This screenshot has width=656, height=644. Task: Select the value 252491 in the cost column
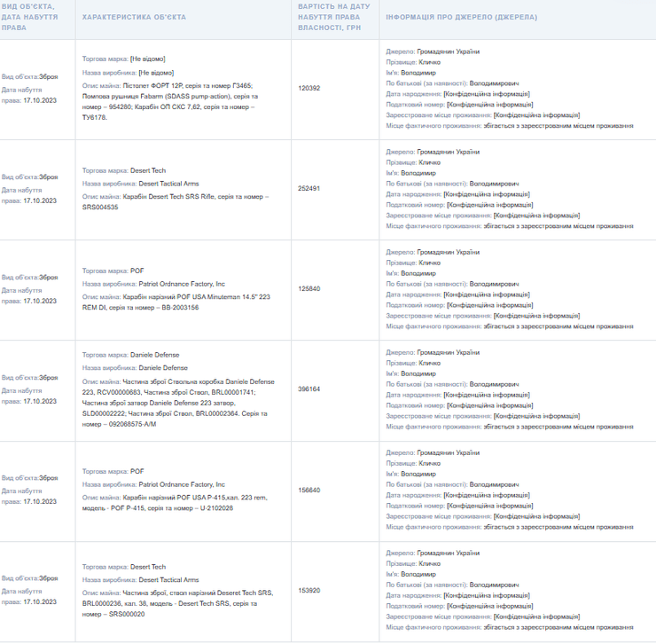(309, 188)
